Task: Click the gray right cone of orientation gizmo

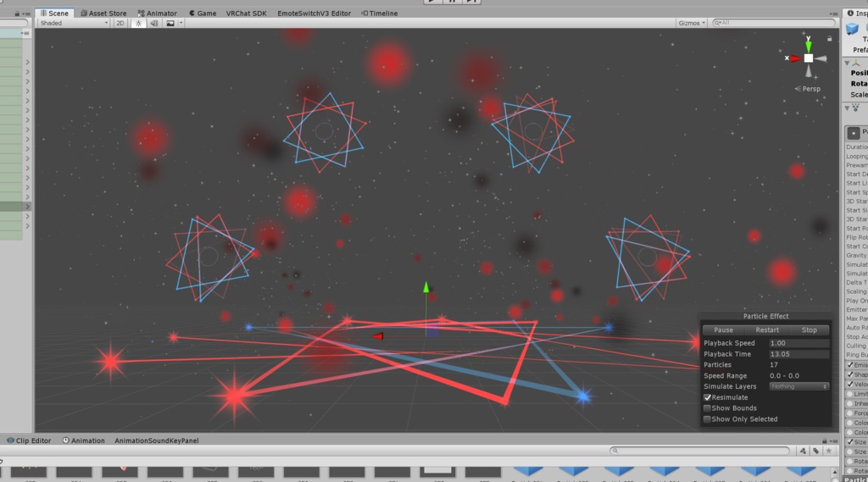Action: (821, 58)
